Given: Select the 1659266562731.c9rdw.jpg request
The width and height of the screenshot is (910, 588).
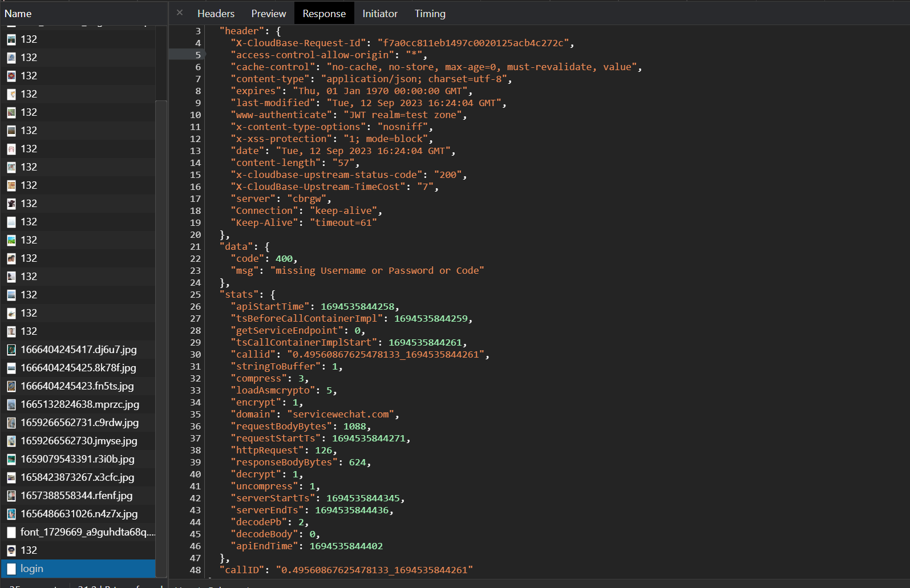Looking at the screenshot, I should (78, 423).
